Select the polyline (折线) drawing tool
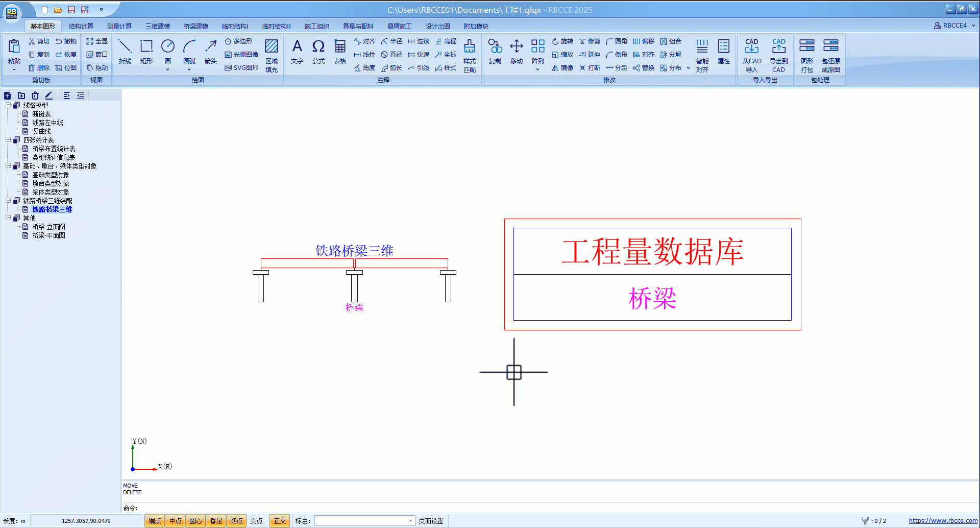This screenshot has height=528, width=980. pos(125,51)
